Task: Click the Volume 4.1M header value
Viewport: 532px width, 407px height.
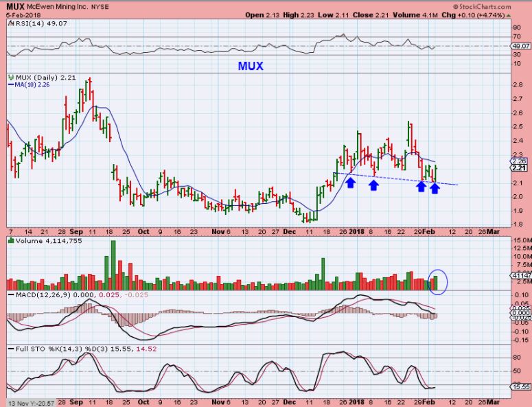Action: click(x=416, y=15)
